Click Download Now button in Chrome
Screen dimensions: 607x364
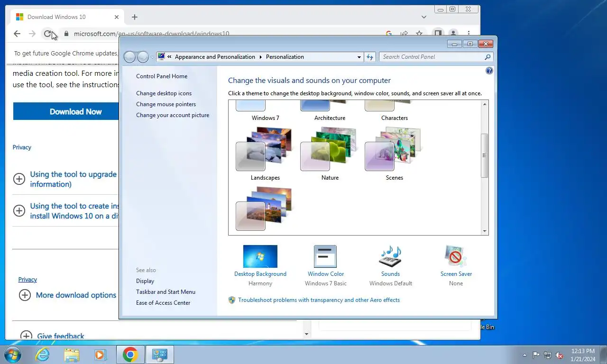coord(66,111)
